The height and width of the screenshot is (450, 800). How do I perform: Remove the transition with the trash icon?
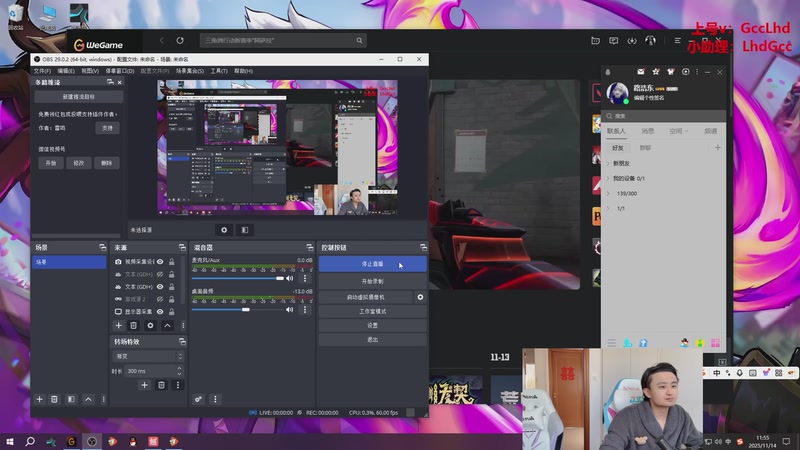[161, 385]
